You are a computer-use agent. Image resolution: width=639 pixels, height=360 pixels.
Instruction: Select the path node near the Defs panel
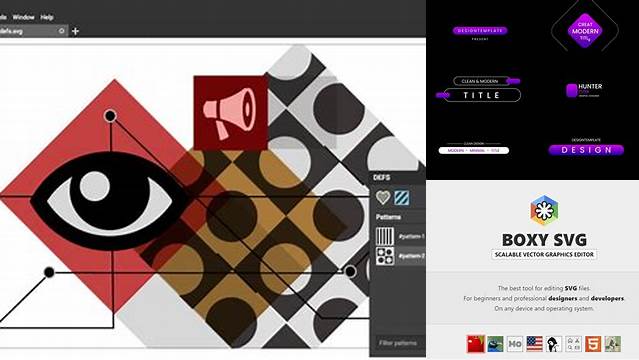click(x=350, y=271)
